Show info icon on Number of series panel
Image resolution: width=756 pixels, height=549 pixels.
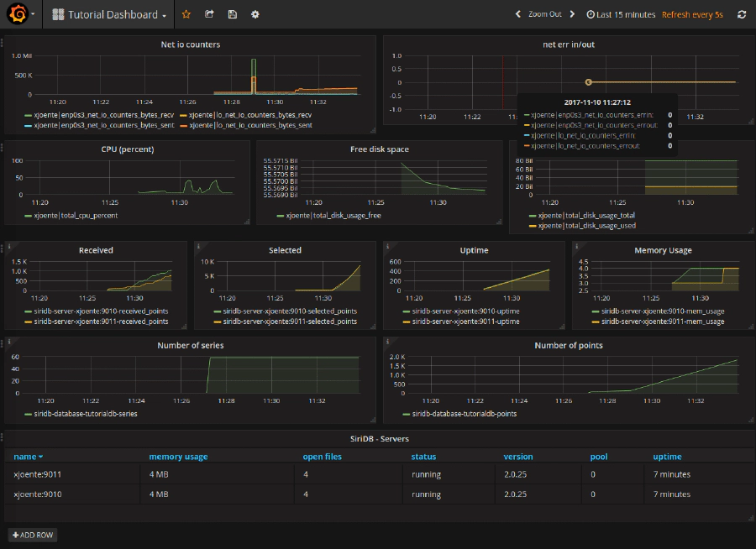9,342
